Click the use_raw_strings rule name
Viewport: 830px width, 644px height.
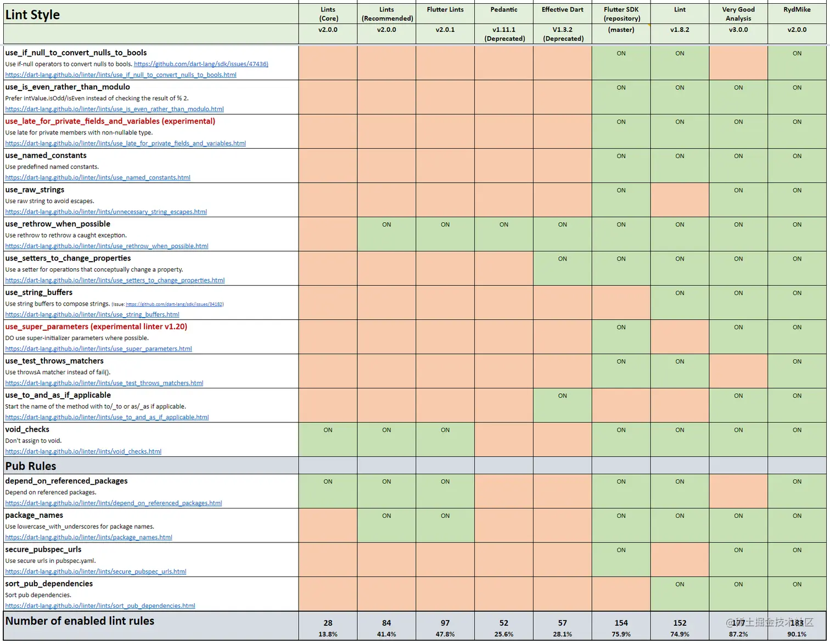tap(35, 190)
